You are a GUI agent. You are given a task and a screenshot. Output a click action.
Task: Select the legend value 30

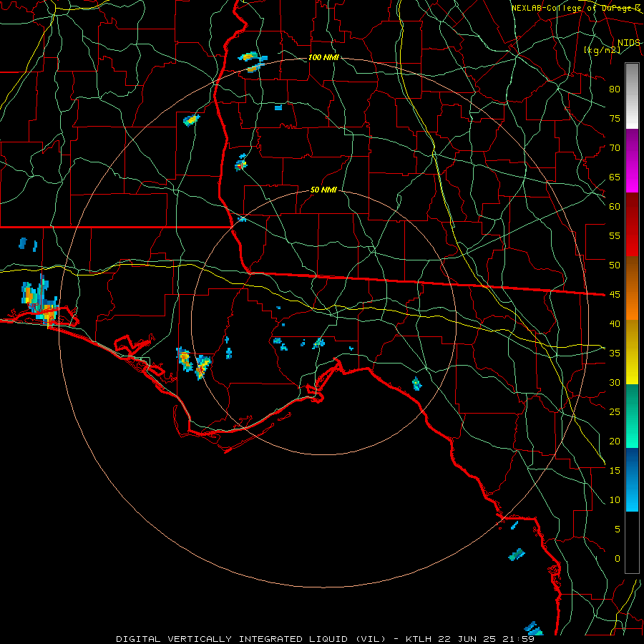tap(615, 383)
